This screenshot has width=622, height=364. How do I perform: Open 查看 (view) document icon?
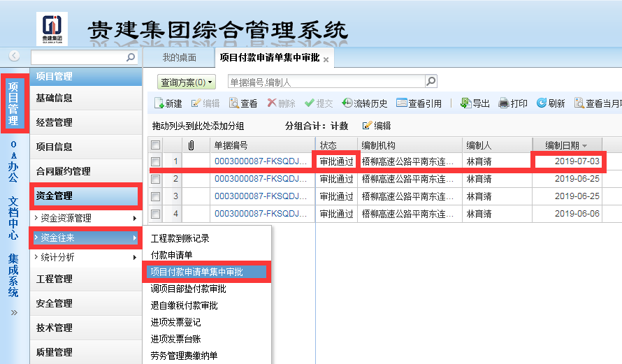coord(233,103)
